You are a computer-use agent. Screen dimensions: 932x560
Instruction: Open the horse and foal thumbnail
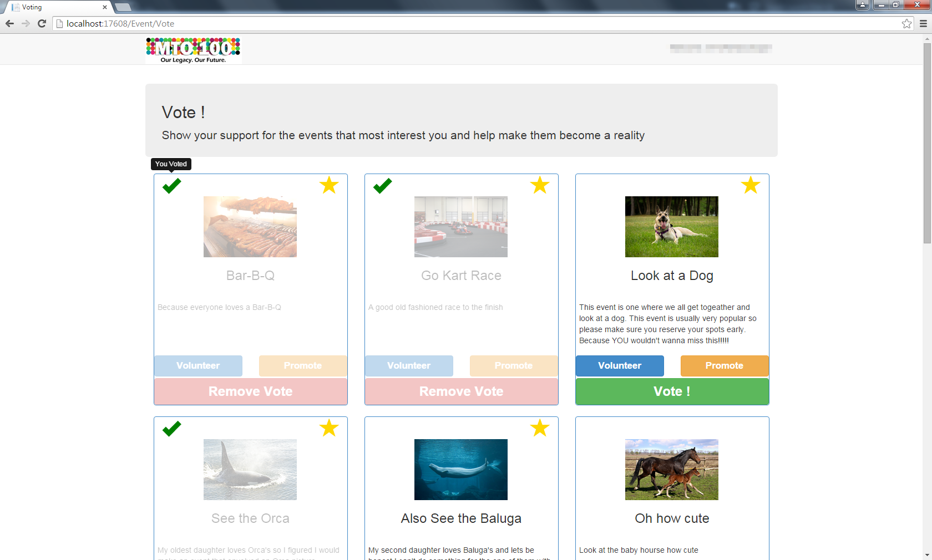tap(672, 470)
